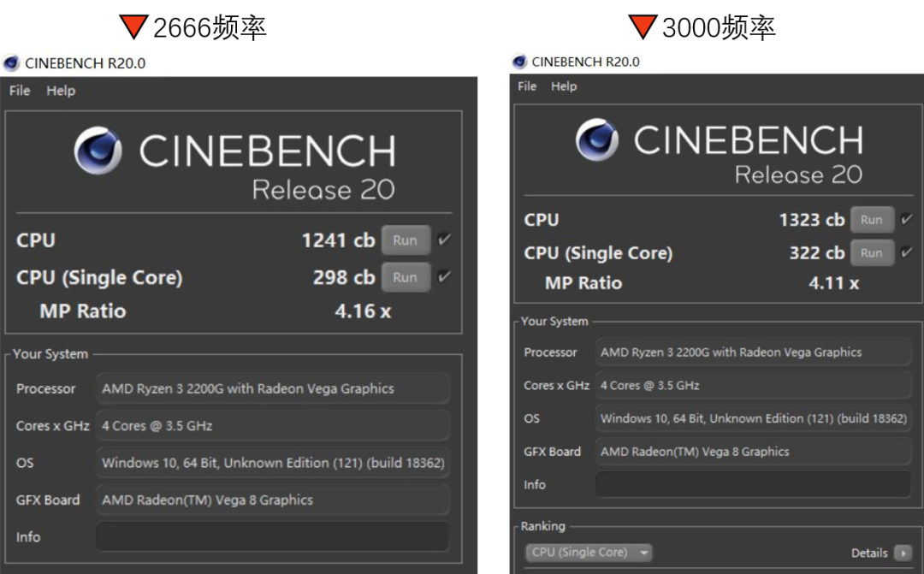Open Help menu in 3000 window
Image resolution: width=924 pixels, height=574 pixels.
tap(564, 86)
